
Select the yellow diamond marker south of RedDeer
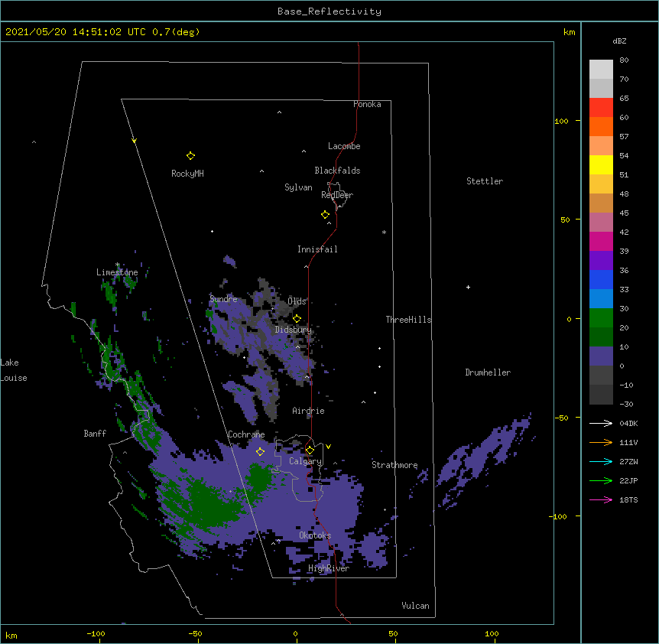tap(326, 215)
